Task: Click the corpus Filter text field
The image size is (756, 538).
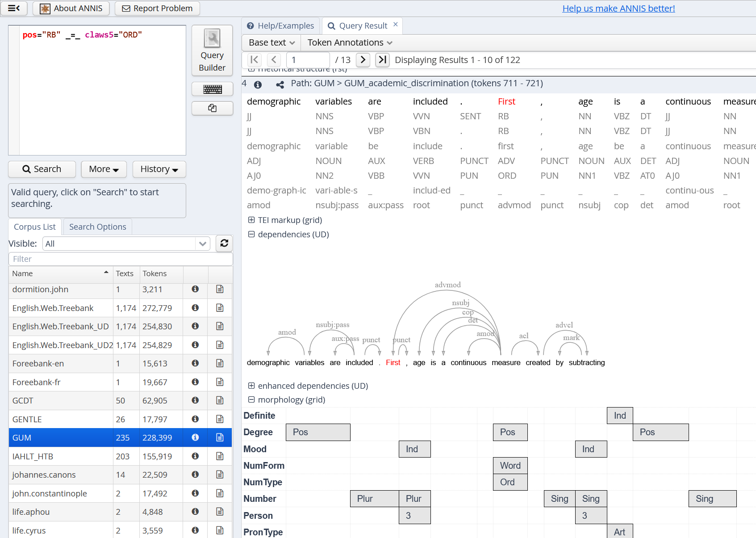Action: coord(121,259)
